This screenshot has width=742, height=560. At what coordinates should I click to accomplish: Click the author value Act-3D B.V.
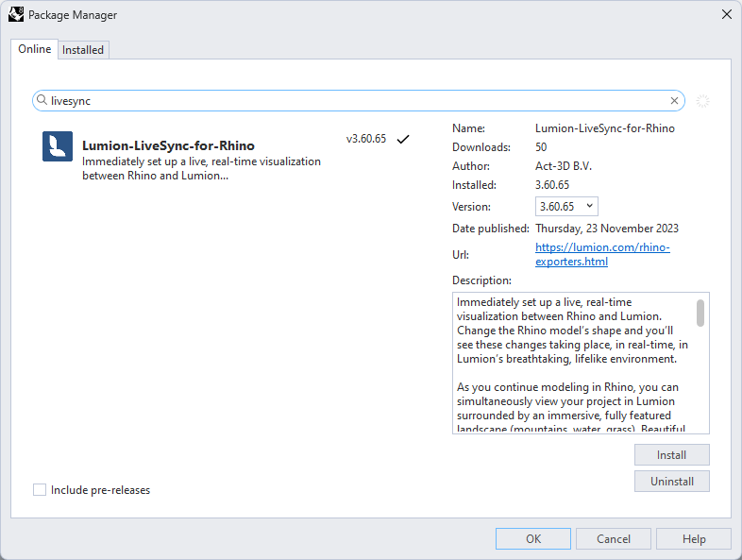(x=564, y=166)
